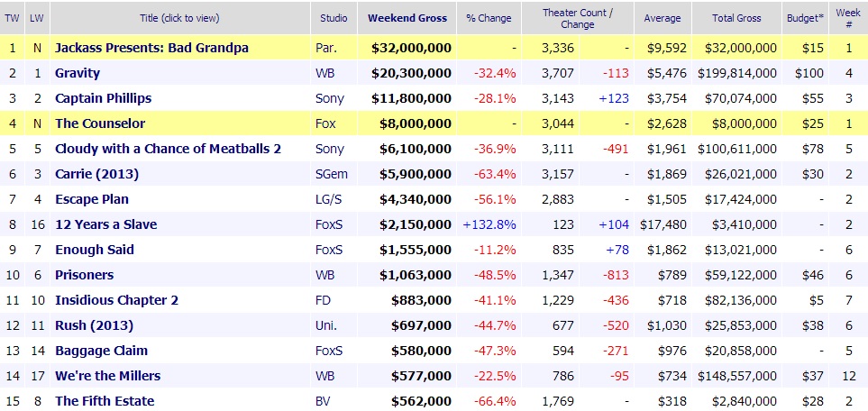Open the Escape Plan movie link
Screen dimensions: 868x411
[92, 199]
